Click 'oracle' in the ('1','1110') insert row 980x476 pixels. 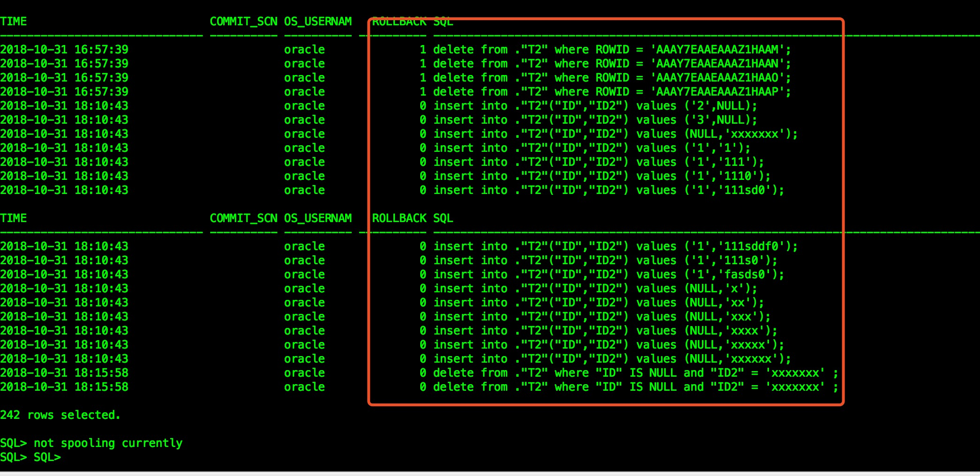(304, 176)
